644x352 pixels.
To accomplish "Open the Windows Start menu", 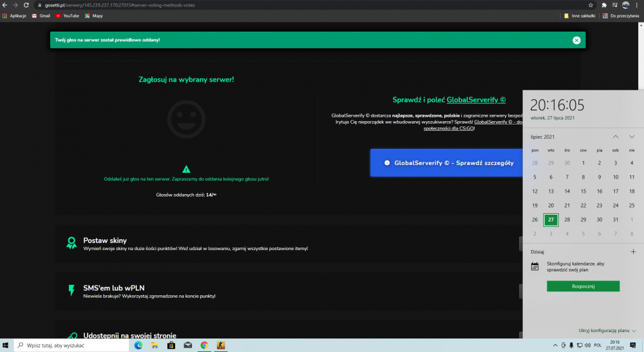I will coord(5,346).
